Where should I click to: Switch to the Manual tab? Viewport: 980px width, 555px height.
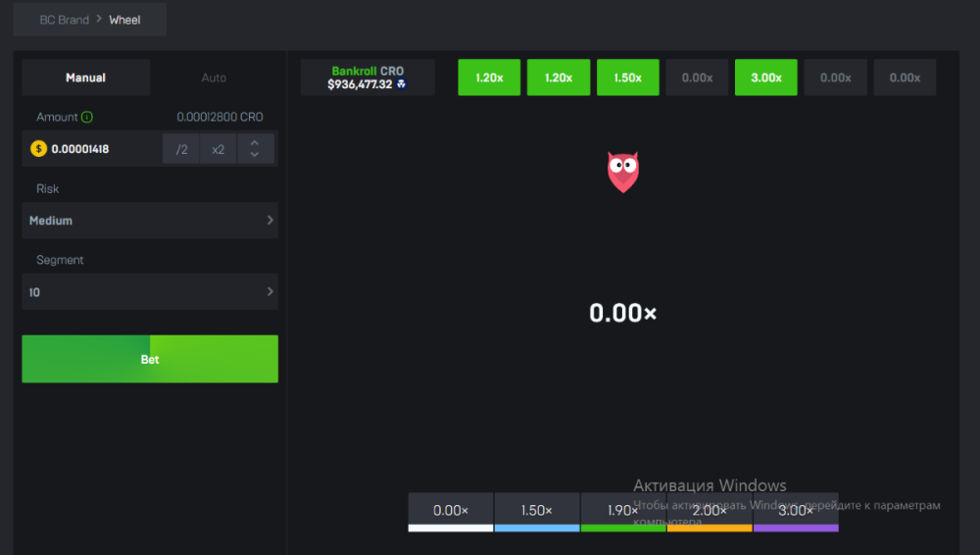(86, 77)
